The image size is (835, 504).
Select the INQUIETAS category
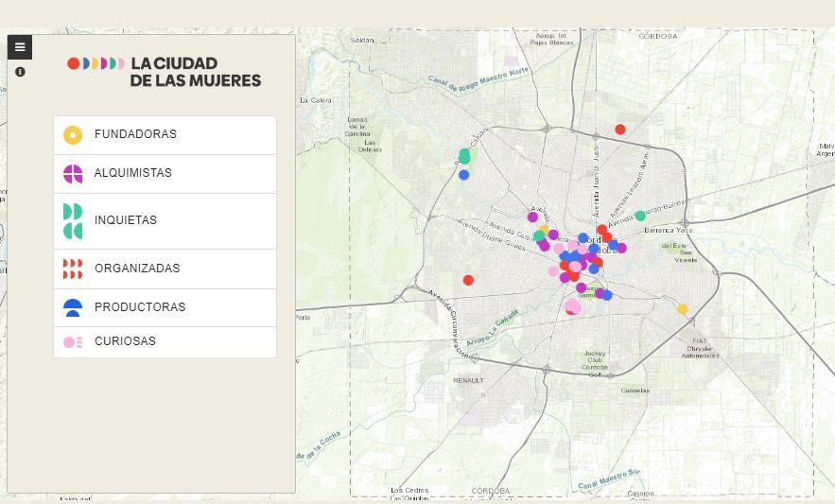(165, 221)
